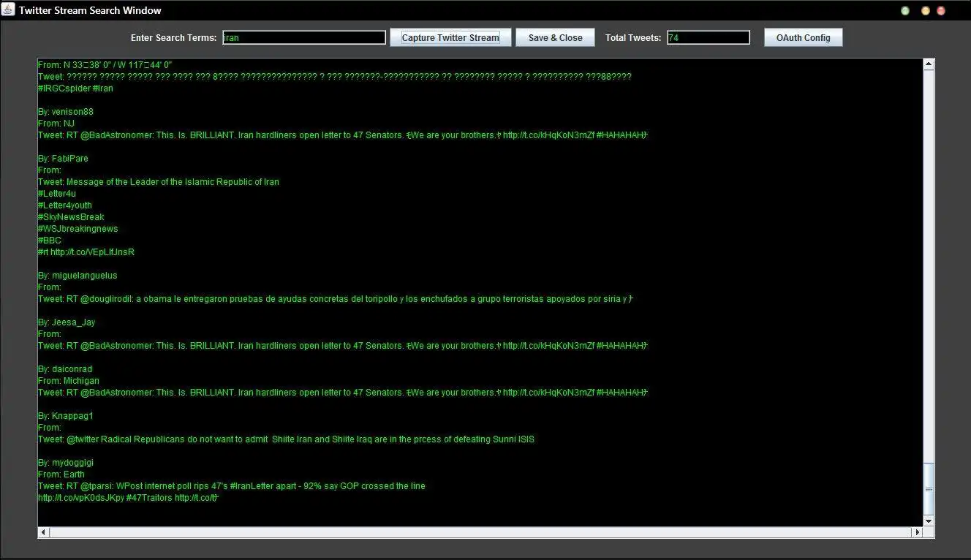The image size is (971, 560).
Task: Click the 'Total Tweets:' label
Action: 633,38
